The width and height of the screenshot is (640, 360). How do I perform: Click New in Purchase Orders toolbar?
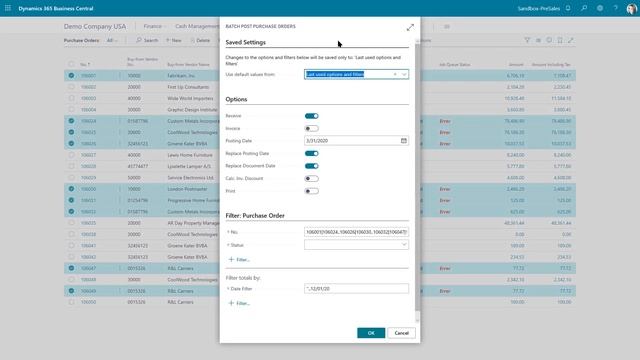pyautogui.click(x=173, y=40)
